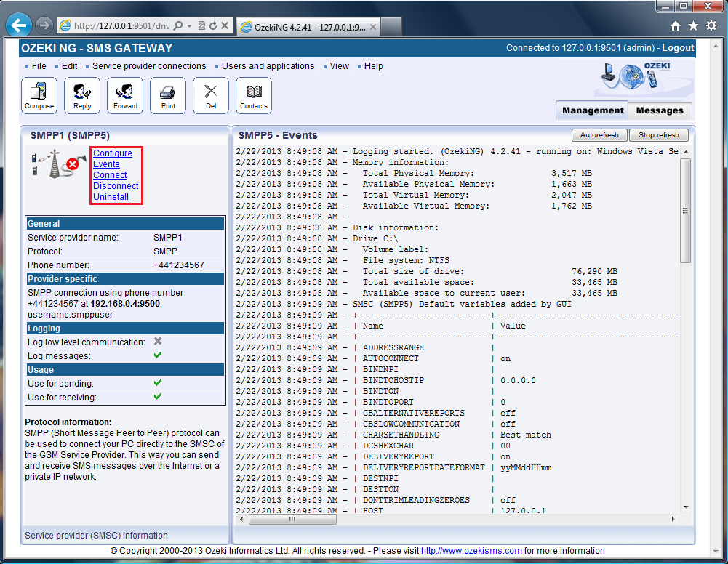Click the Configure link
The image size is (728, 564).
113,153
